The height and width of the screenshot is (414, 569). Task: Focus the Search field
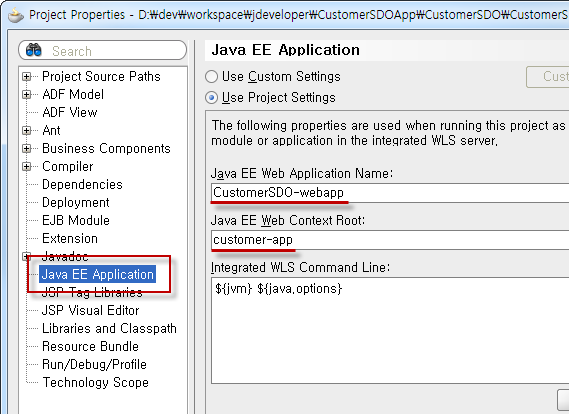(103, 50)
